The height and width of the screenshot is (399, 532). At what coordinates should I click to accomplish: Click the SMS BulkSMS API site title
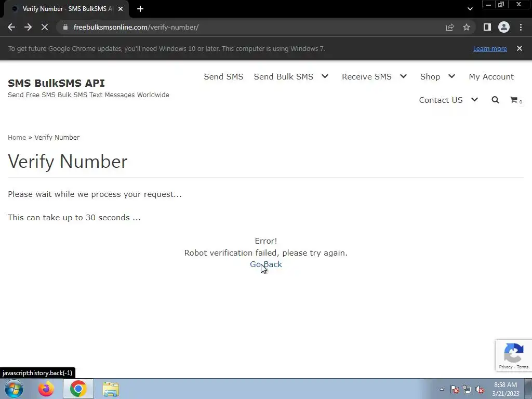pyautogui.click(x=56, y=83)
